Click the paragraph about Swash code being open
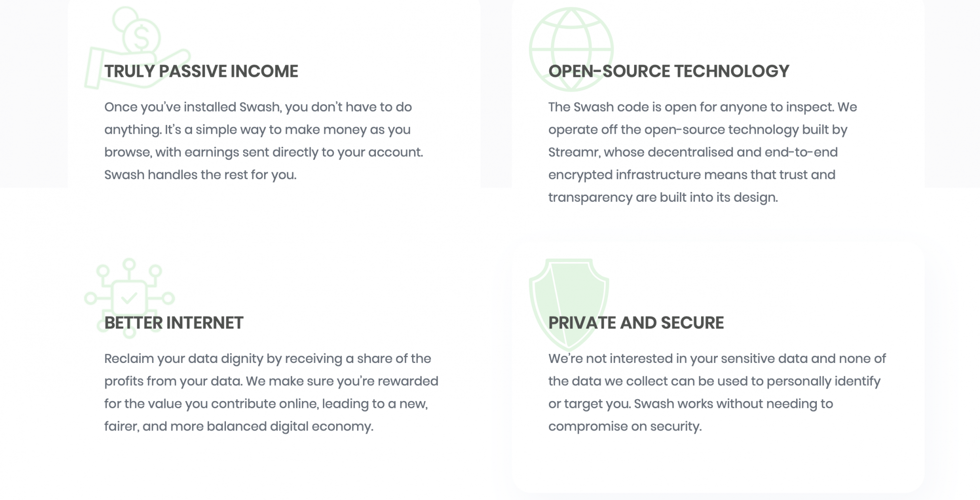 (702, 152)
